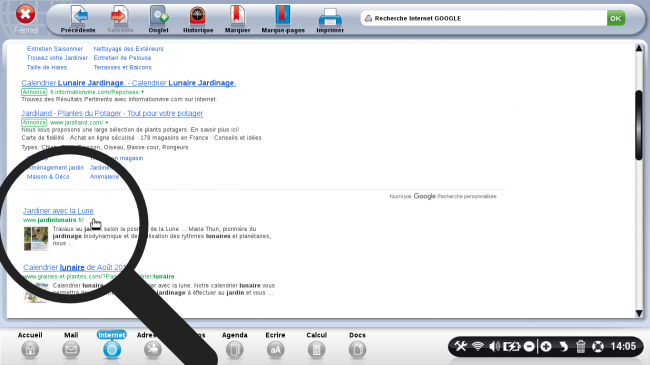650x365 pixels.
Task: Focus the Recherche Internet GOOGLE field
Action: [x=483, y=18]
